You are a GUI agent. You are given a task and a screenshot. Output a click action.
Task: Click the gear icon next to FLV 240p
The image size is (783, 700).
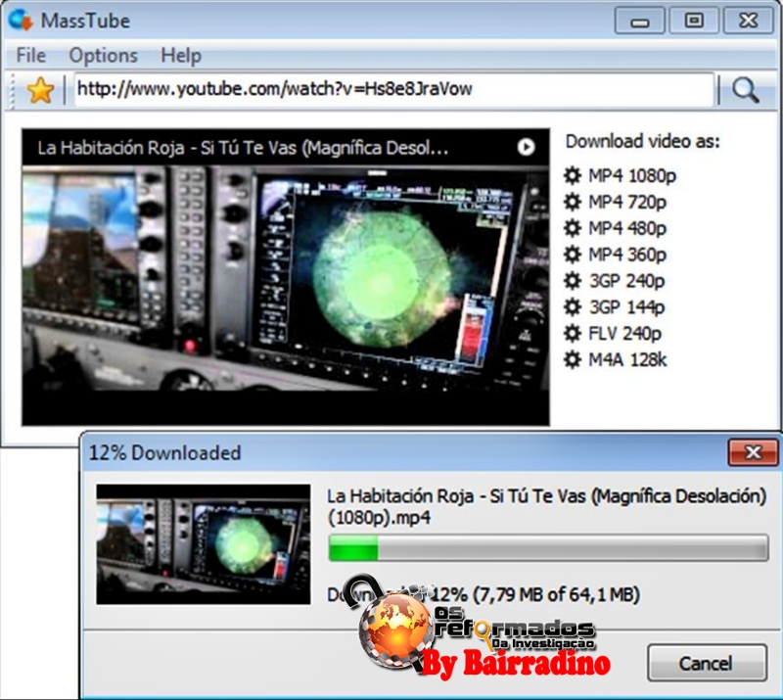(573, 333)
